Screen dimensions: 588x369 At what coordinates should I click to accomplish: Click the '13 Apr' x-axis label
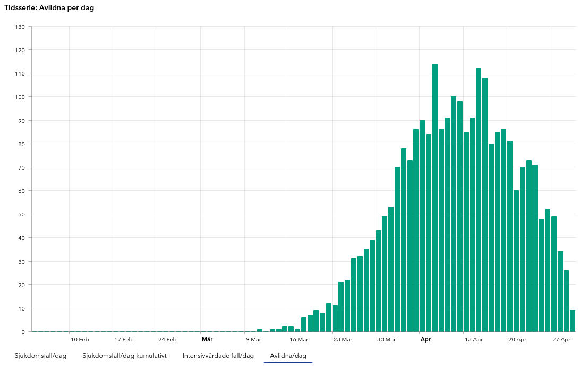click(x=474, y=340)
